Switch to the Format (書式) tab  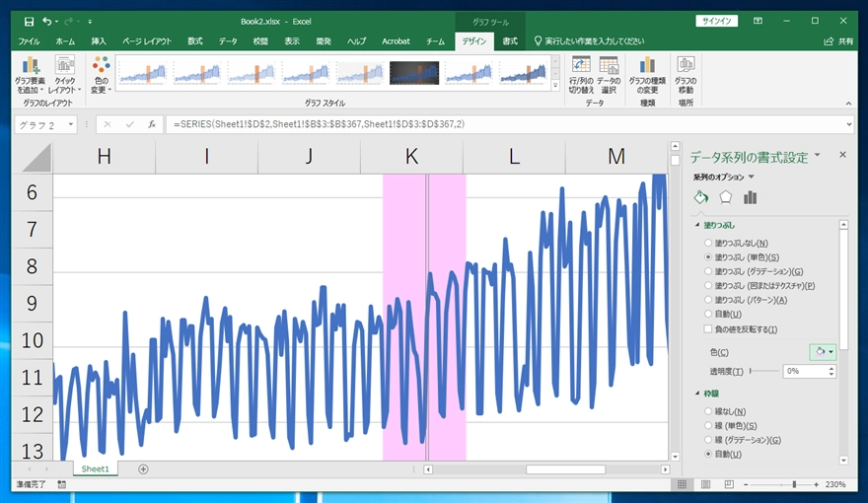pos(510,41)
